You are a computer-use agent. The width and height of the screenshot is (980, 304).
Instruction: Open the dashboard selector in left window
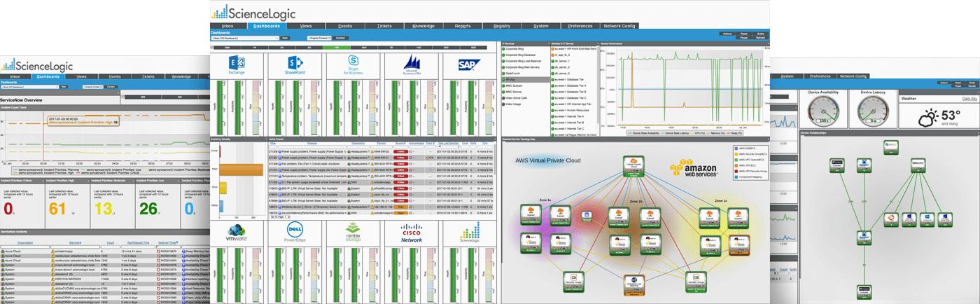29,87
